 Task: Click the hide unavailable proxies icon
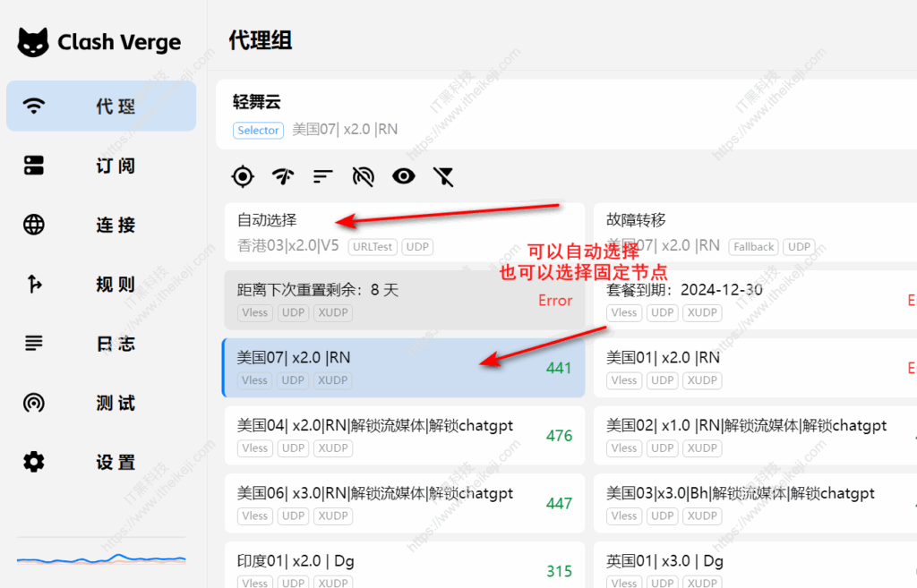tap(363, 176)
